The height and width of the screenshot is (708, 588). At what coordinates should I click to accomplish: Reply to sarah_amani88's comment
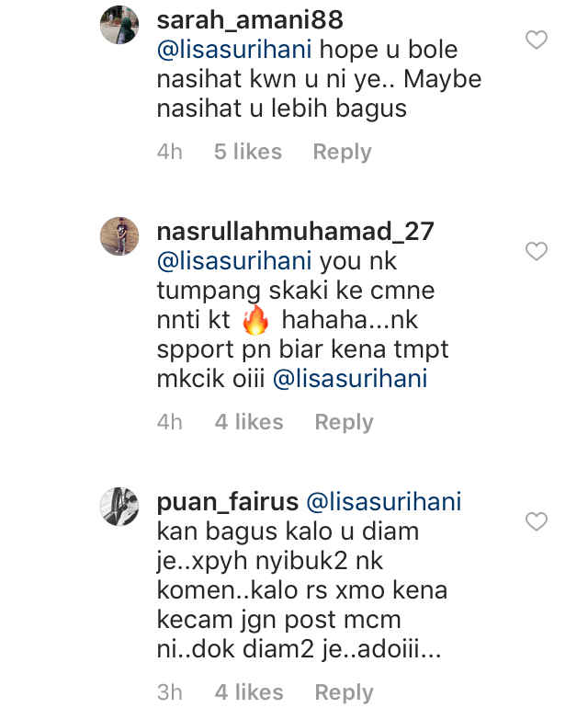pos(342,153)
